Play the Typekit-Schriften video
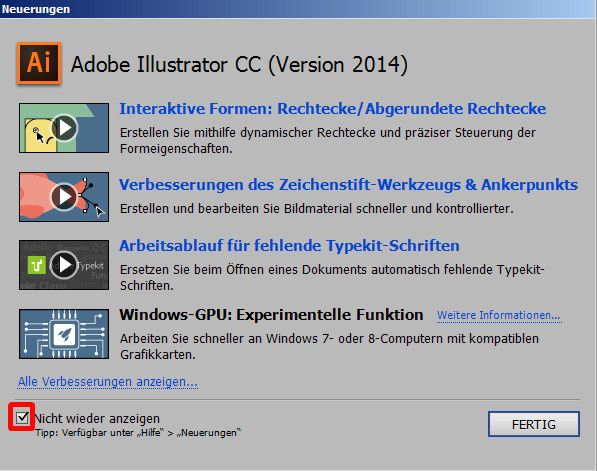Screen dimensions: 597x471 pos(64,265)
